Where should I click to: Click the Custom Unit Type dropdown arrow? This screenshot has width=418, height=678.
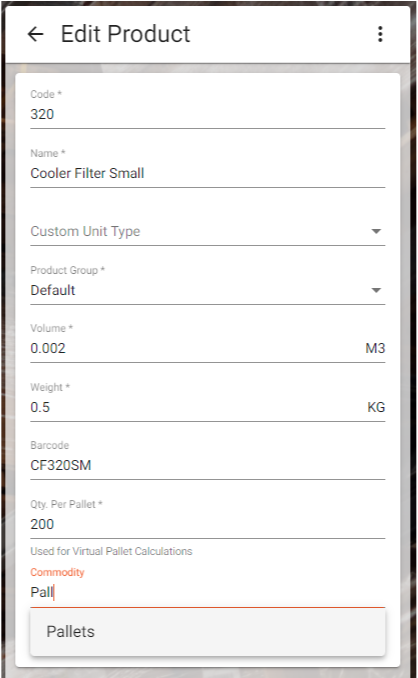tap(376, 231)
